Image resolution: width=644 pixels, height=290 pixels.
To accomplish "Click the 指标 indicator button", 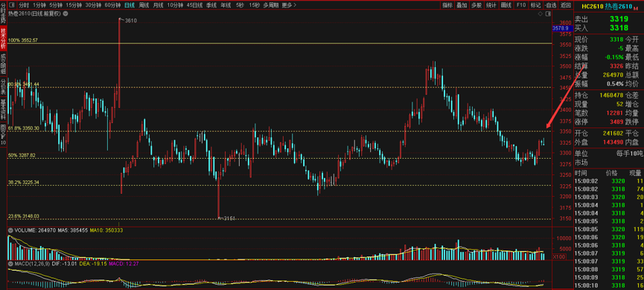I will (447, 5).
